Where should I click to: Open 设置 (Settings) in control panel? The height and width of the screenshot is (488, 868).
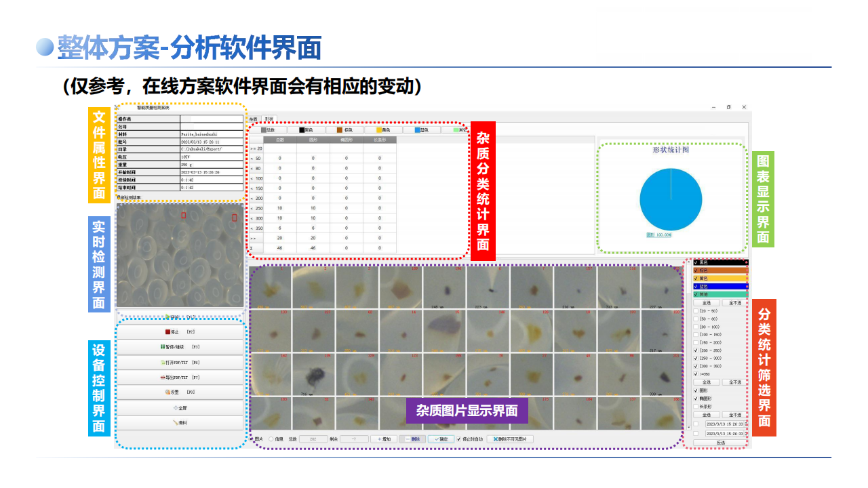180,392
